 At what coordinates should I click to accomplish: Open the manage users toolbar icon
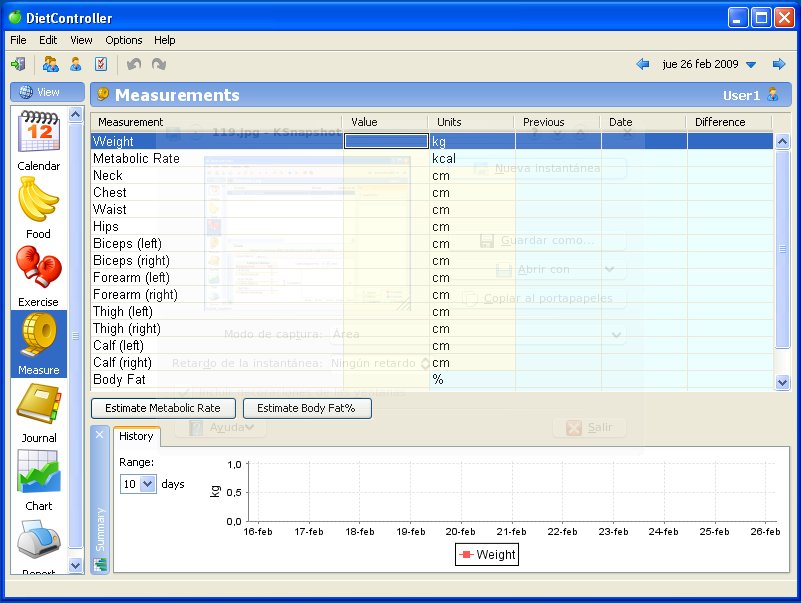51,64
